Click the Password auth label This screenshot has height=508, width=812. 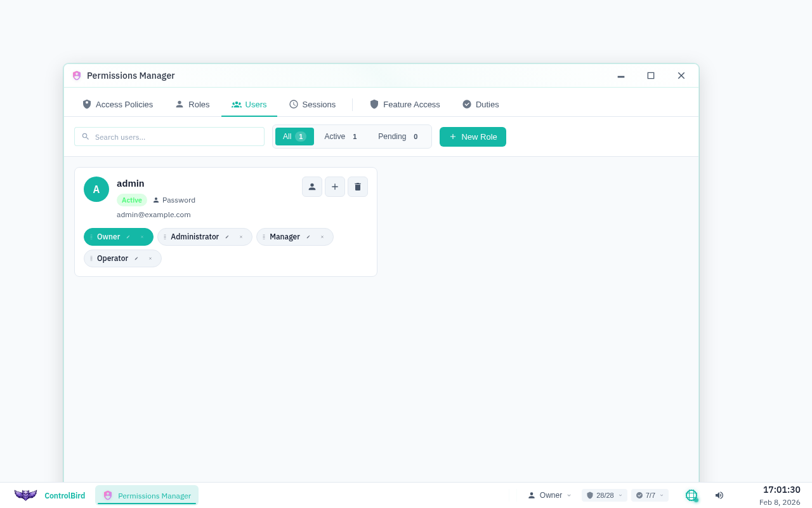(x=174, y=200)
